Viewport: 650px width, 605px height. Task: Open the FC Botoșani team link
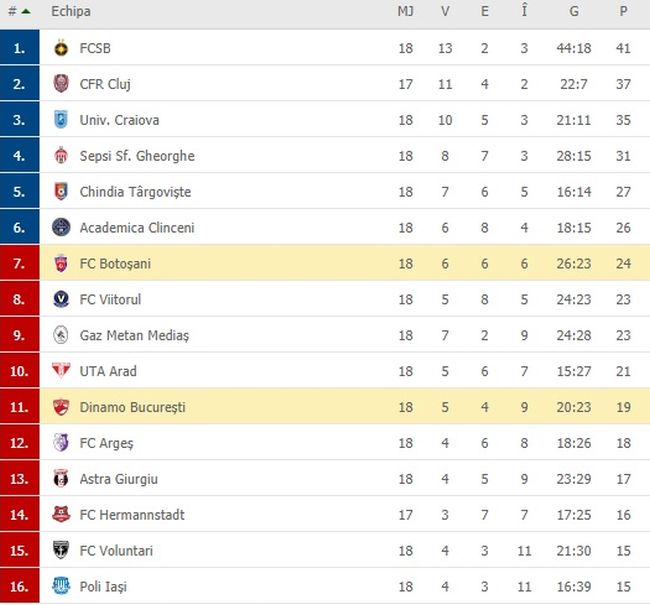pos(115,264)
